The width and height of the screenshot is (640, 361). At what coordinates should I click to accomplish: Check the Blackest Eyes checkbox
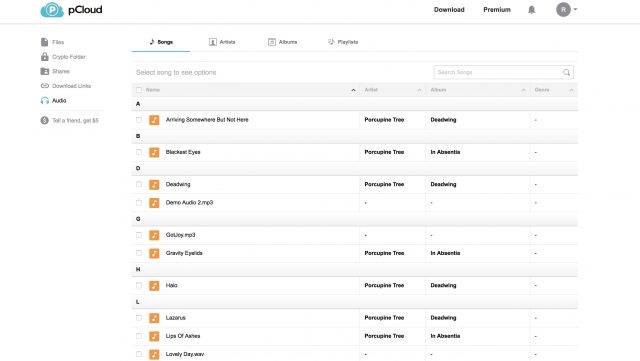139,152
